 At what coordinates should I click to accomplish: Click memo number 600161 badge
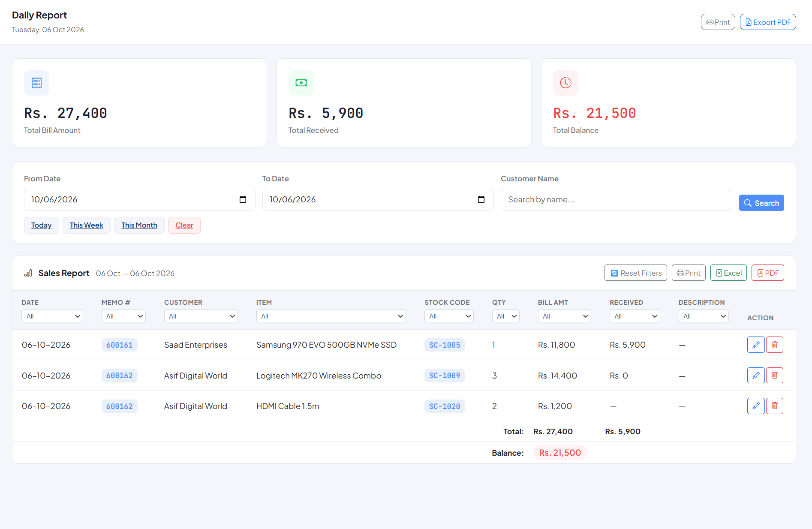(120, 345)
